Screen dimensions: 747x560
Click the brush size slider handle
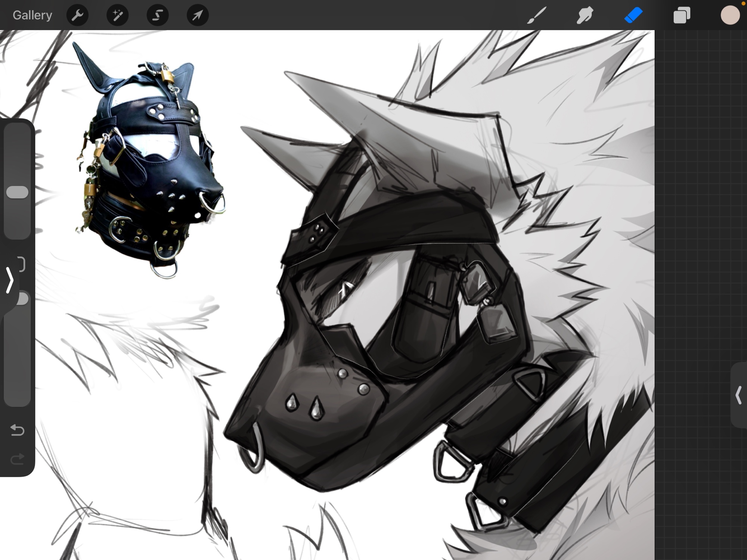click(x=17, y=192)
